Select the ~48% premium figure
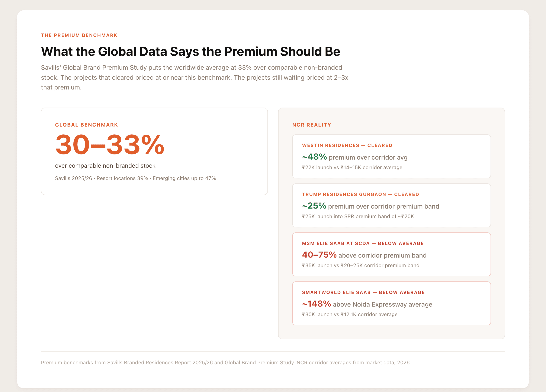Viewport: 546px width, 392px height. 314,157
